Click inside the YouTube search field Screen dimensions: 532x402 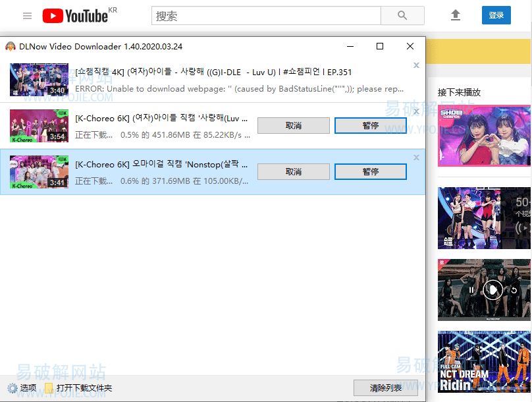(263, 14)
